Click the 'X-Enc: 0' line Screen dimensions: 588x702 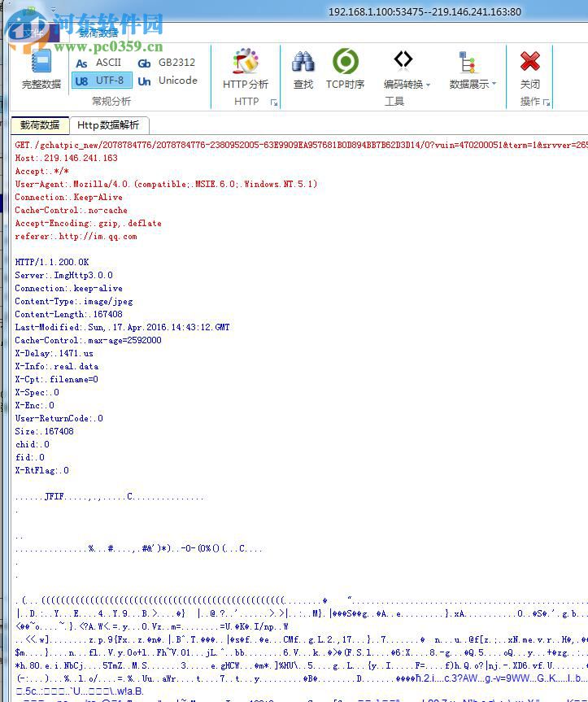tap(34, 405)
